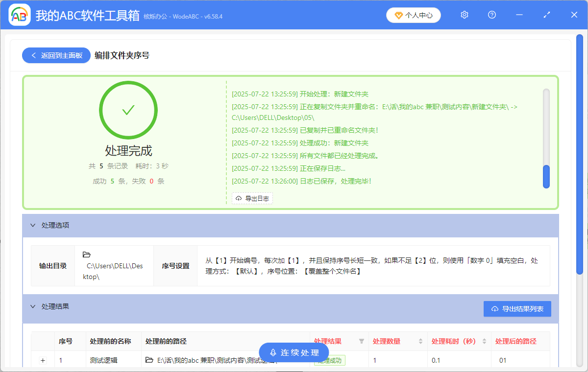
Task: Collapse the 处理选项 section
Action: click(x=33, y=226)
